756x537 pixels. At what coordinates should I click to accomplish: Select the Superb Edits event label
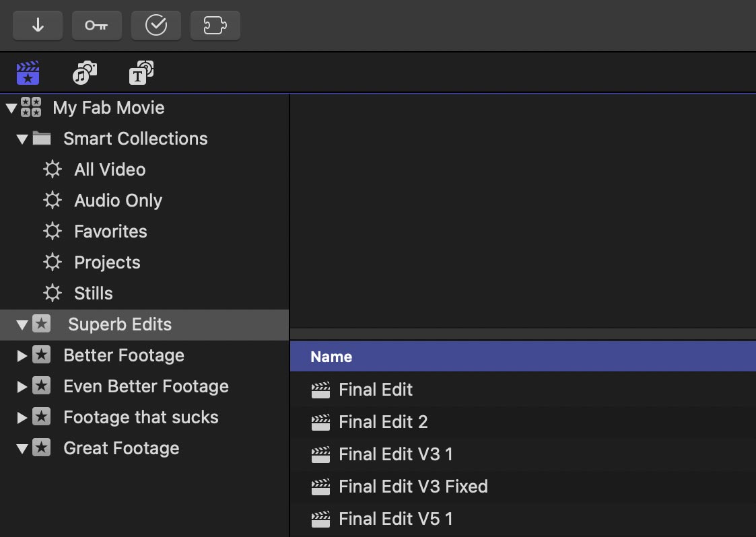(120, 324)
